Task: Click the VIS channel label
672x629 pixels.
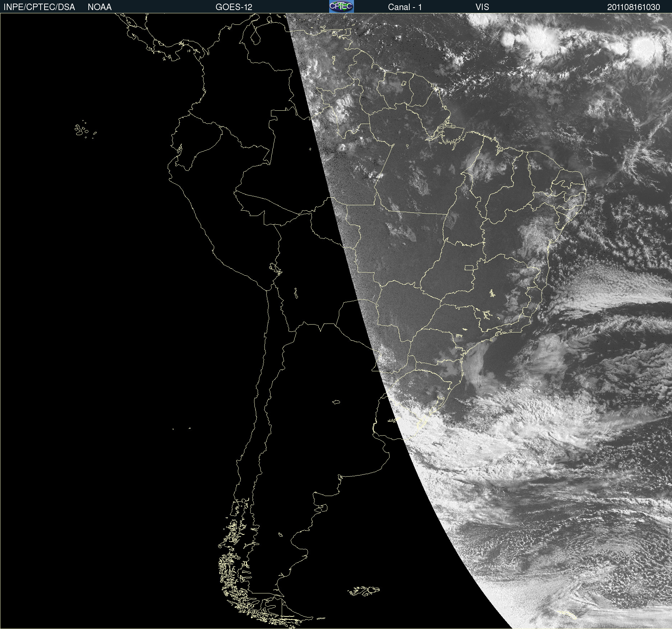Action: point(482,7)
